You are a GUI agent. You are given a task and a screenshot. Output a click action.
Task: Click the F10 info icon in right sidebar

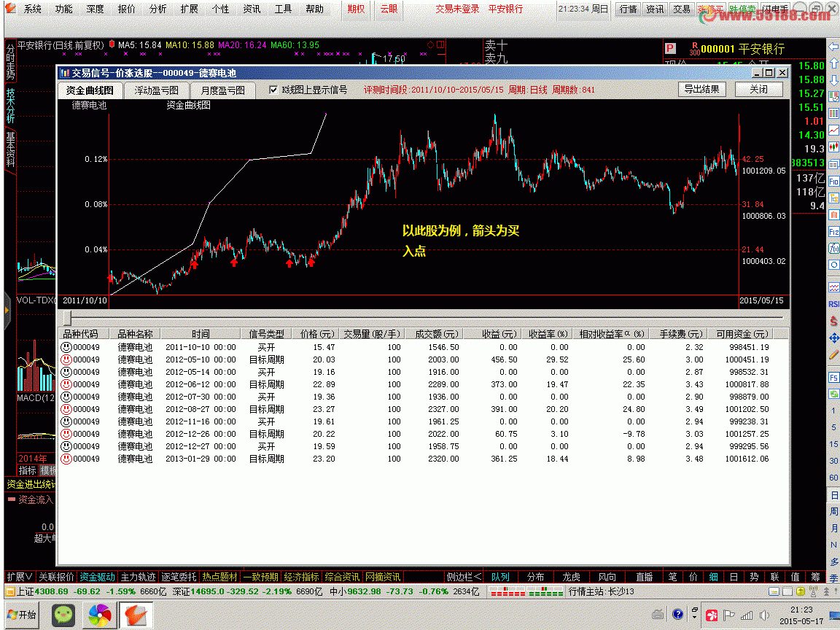[x=833, y=181]
